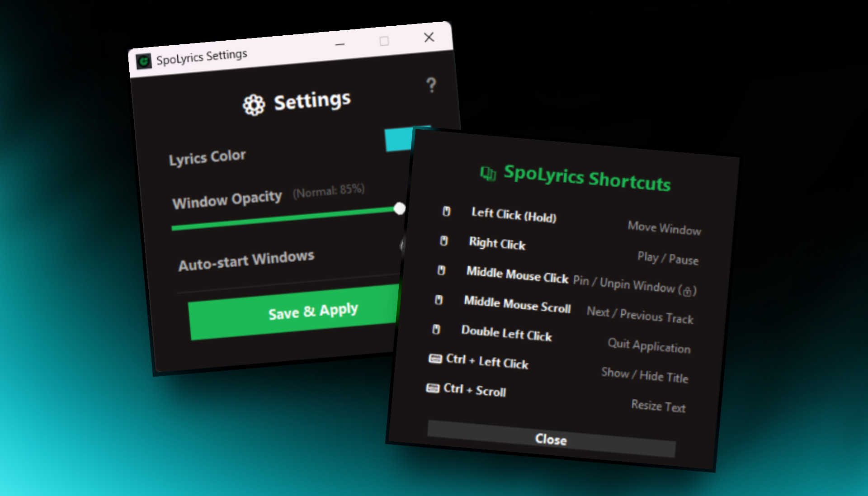
Task: Click the 'Ctrl + Scroll' shortcut text
Action: 475,390
